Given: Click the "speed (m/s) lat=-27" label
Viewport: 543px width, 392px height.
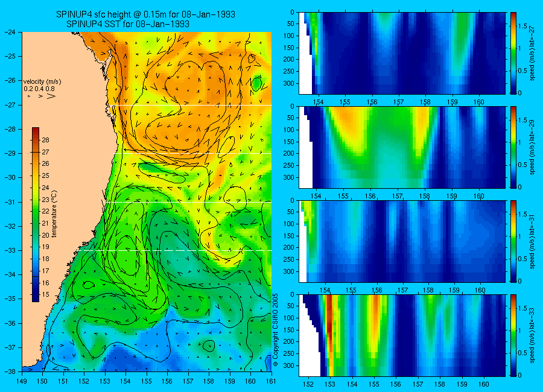Looking at the screenshot, I should tap(532, 53).
